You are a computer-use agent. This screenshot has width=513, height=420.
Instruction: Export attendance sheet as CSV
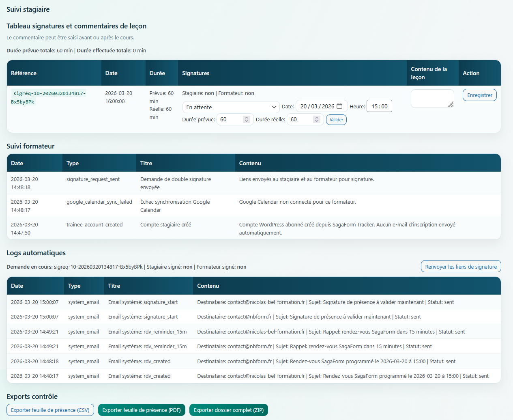click(50, 410)
